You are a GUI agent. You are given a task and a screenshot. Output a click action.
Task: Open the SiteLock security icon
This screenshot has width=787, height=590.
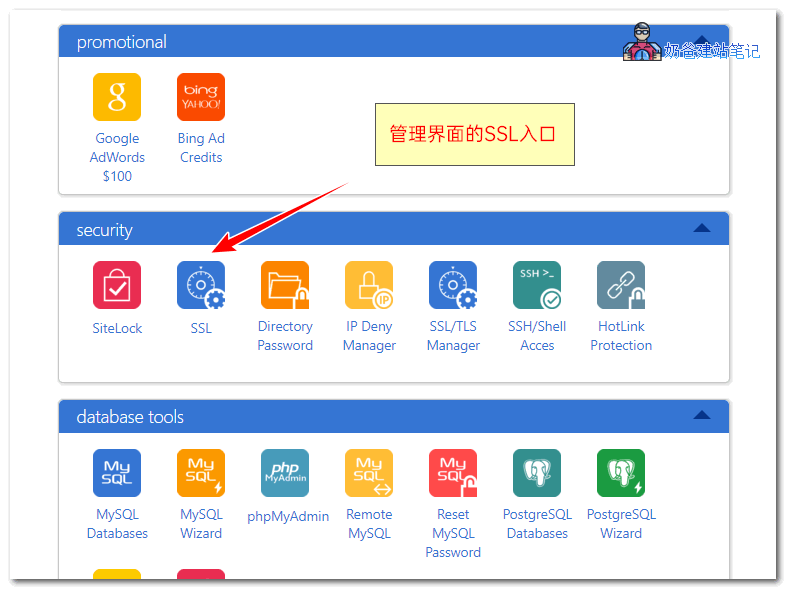tap(117, 285)
